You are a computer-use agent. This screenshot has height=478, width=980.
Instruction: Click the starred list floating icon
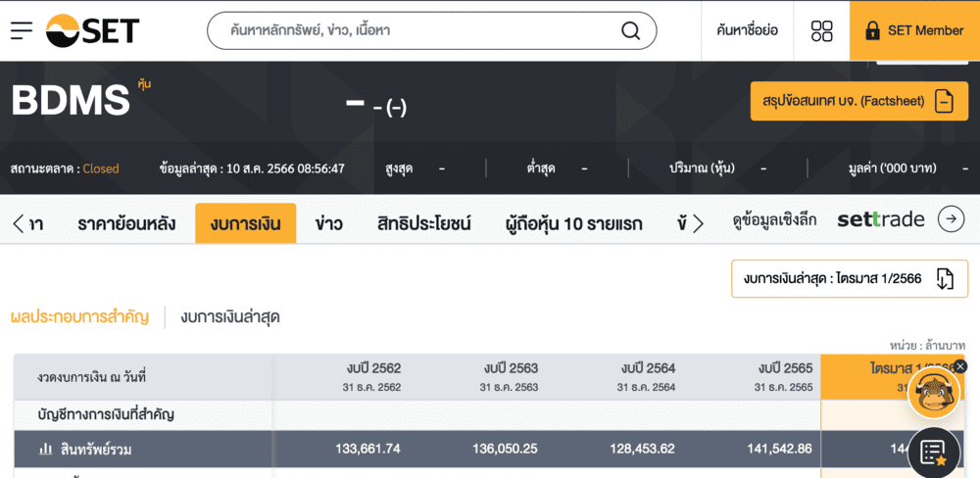pyautogui.click(x=933, y=453)
